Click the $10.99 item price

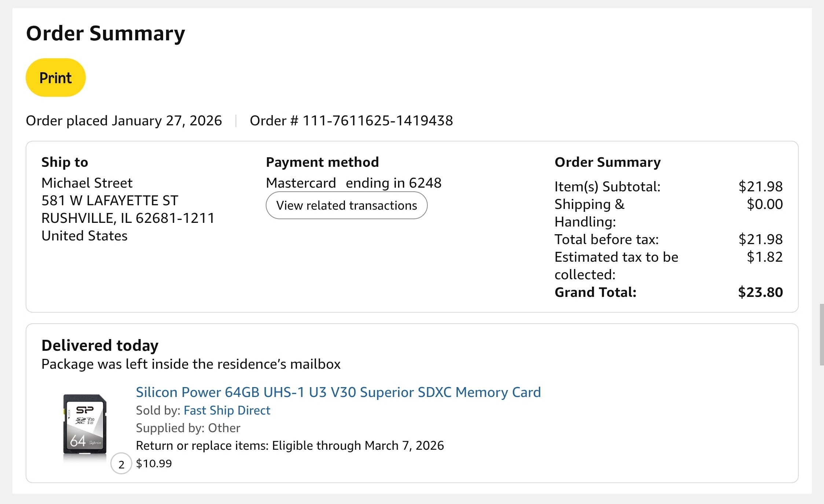pos(154,463)
